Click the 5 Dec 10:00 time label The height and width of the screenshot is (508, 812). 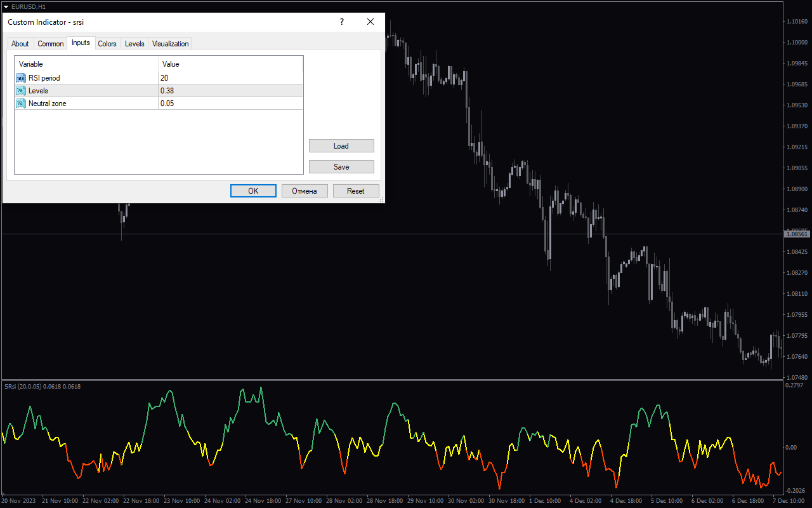pyautogui.click(x=667, y=501)
